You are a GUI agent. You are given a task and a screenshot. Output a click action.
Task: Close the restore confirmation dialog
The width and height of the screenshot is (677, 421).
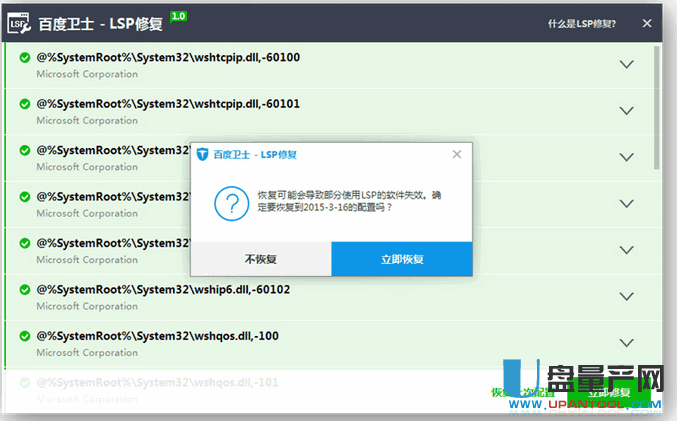(x=457, y=154)
